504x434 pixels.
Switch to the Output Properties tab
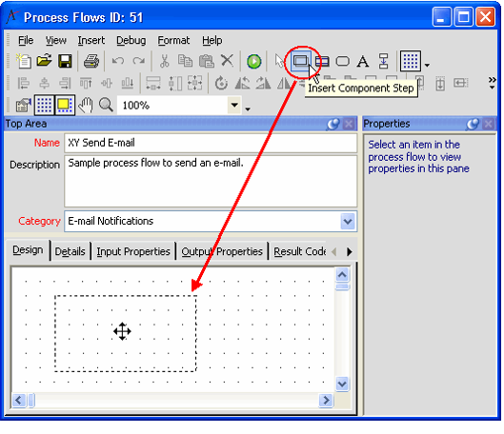click(222, 251)
